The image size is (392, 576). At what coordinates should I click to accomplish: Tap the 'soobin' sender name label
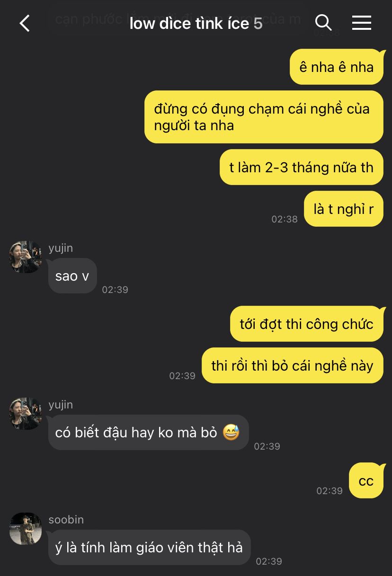tap(66, 519)
